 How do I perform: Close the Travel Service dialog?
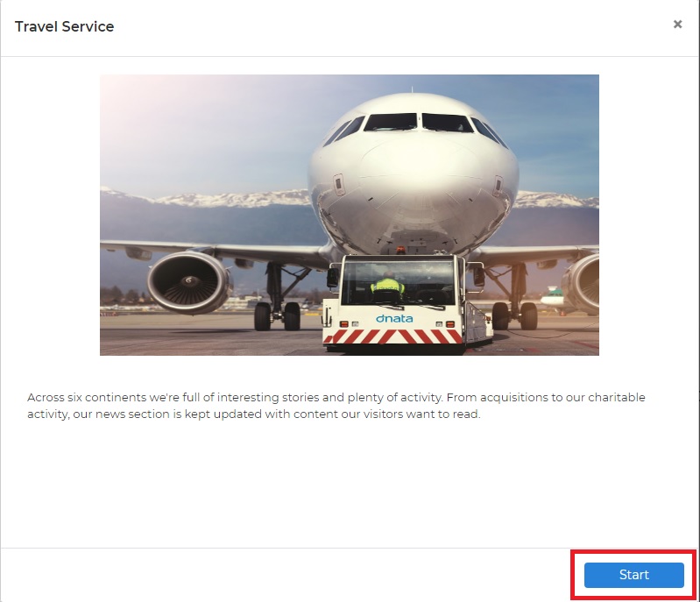[678, 25]
